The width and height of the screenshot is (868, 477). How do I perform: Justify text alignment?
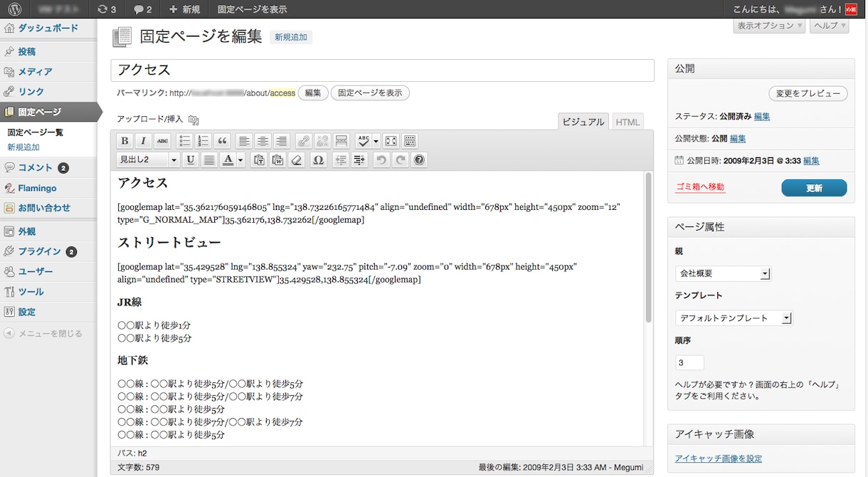click(209, 160)
